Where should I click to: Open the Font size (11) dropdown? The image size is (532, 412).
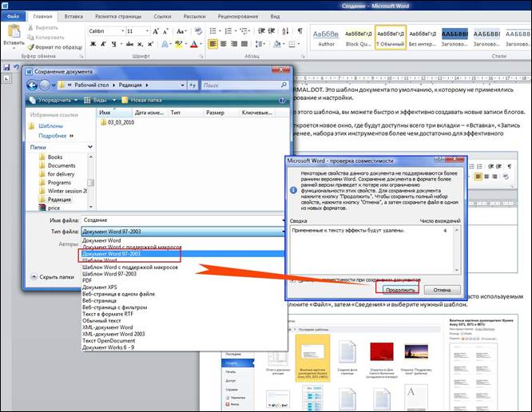147,31
